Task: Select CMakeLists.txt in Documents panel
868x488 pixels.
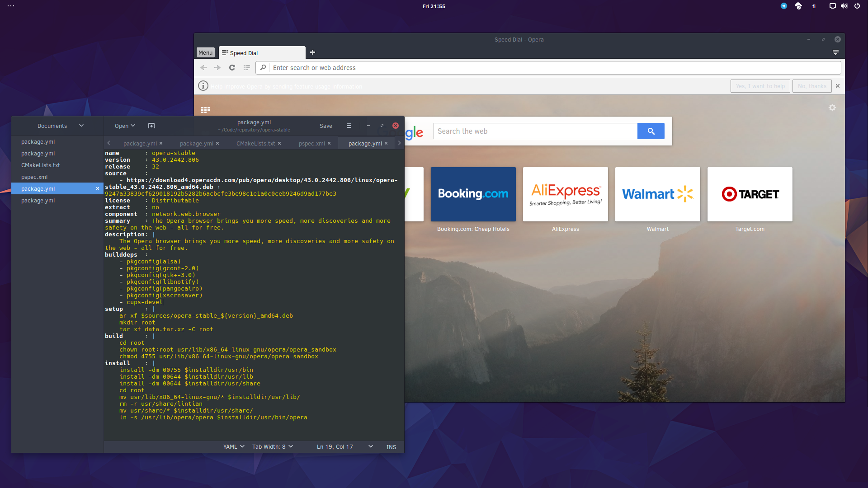Action: [57, 165]
